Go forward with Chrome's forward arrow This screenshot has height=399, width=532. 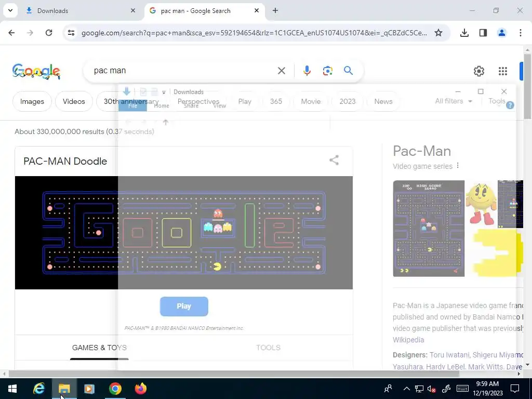point(30,33)
